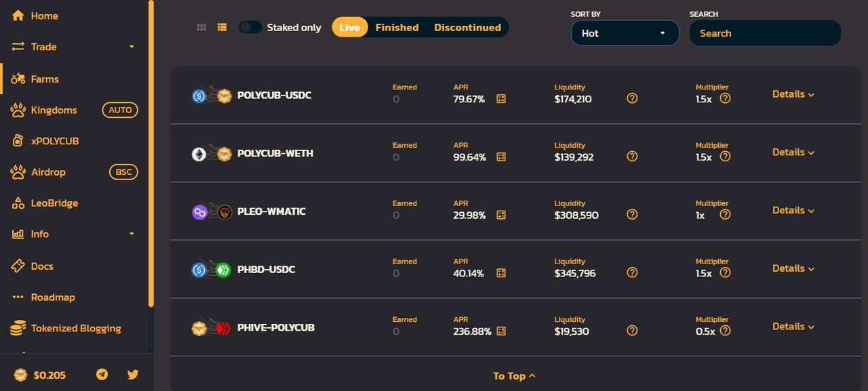Click the 99.64% APR value
The height and width of the screenshot is (391, 868).
(469, 157)
